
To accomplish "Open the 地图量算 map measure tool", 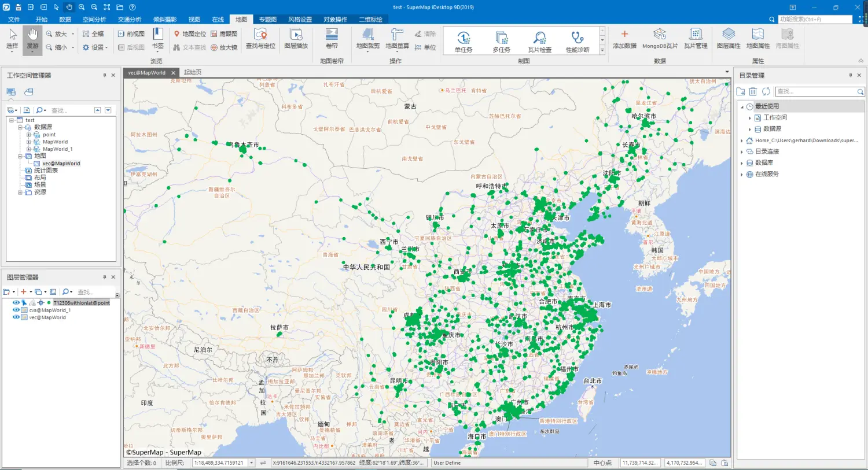I will coord(397,39).
